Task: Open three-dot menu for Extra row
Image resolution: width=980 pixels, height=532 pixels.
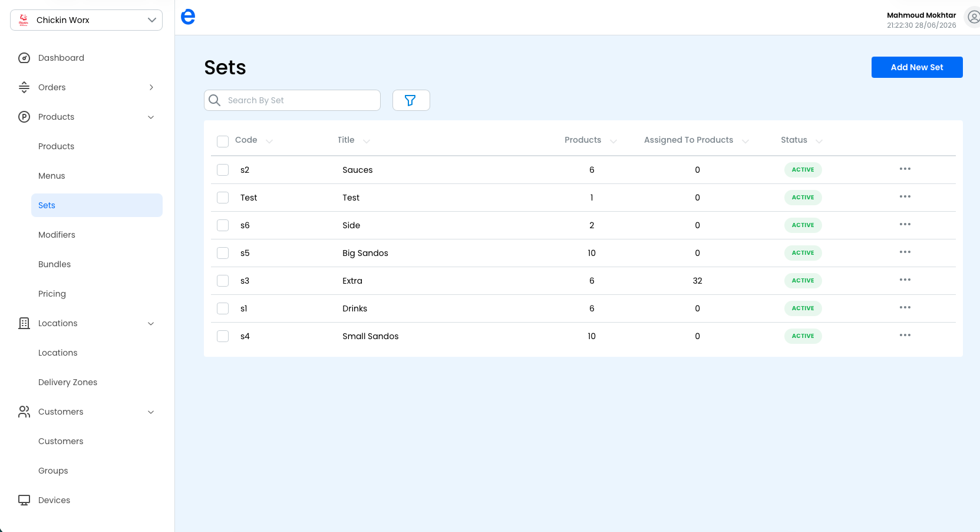Action: (905, 280)
